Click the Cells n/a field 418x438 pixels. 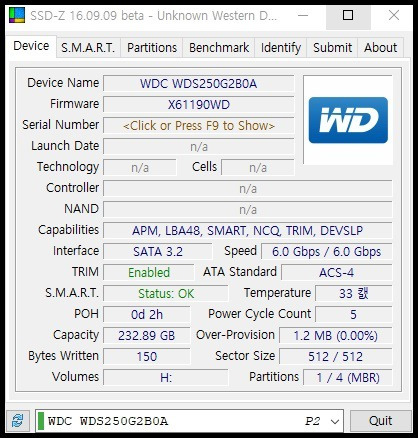point(258,168)
